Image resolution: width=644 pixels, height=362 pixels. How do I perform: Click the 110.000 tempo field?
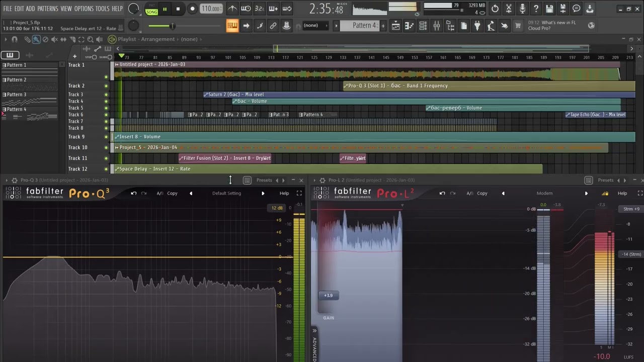(211, 9)
